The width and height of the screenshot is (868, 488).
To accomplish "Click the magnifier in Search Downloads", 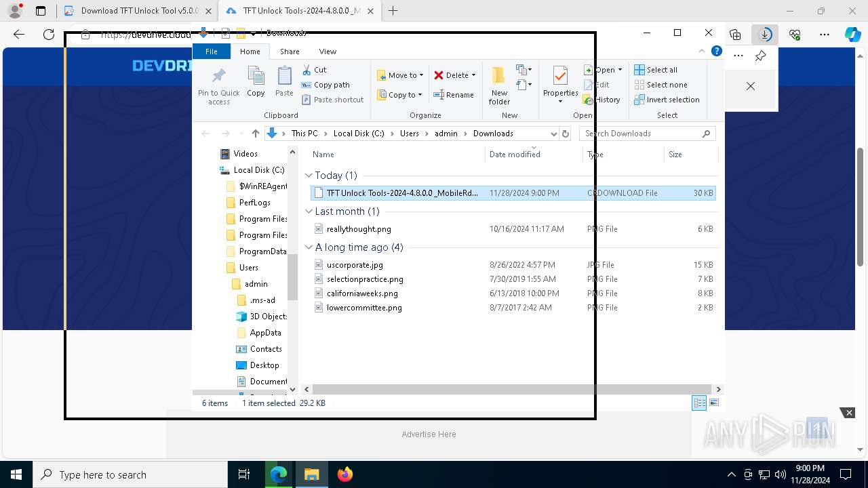I will [706, 134].
